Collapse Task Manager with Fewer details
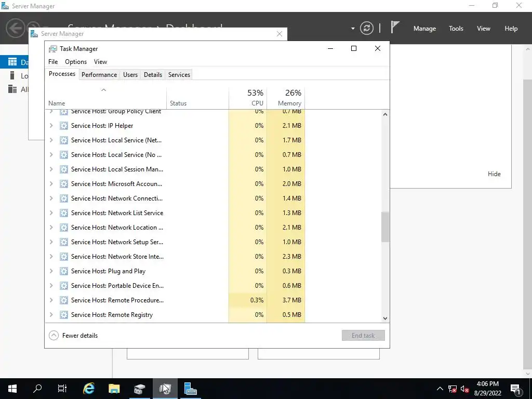 tap(73, 336)
